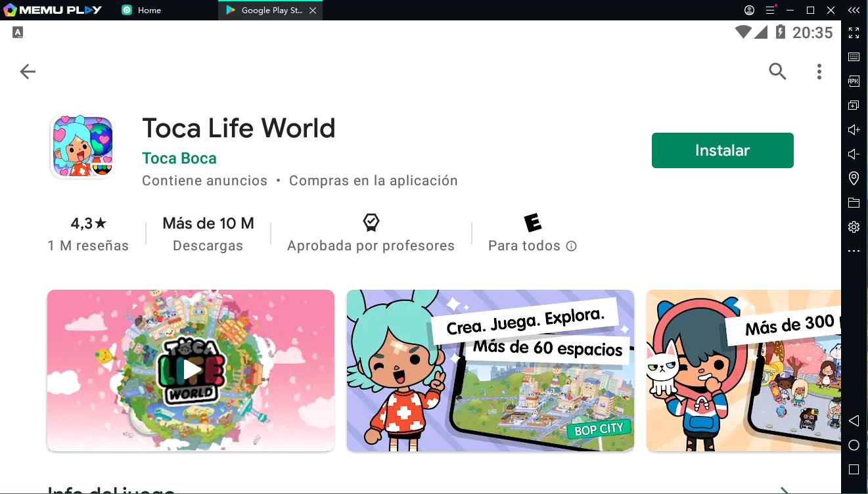
Task: Open the Bop City screenshot
Action: (490, 370)
